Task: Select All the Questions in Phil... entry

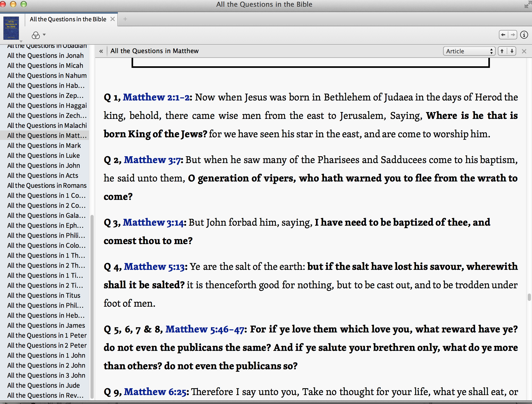Action: pos(45,305)
